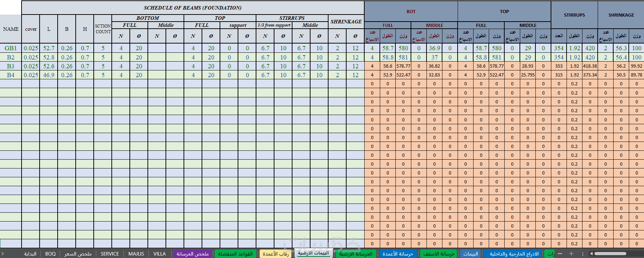Viewport: 644px width, 258px height.
Task: Select the GB1 beam name cell
Action: coord(11,48)
